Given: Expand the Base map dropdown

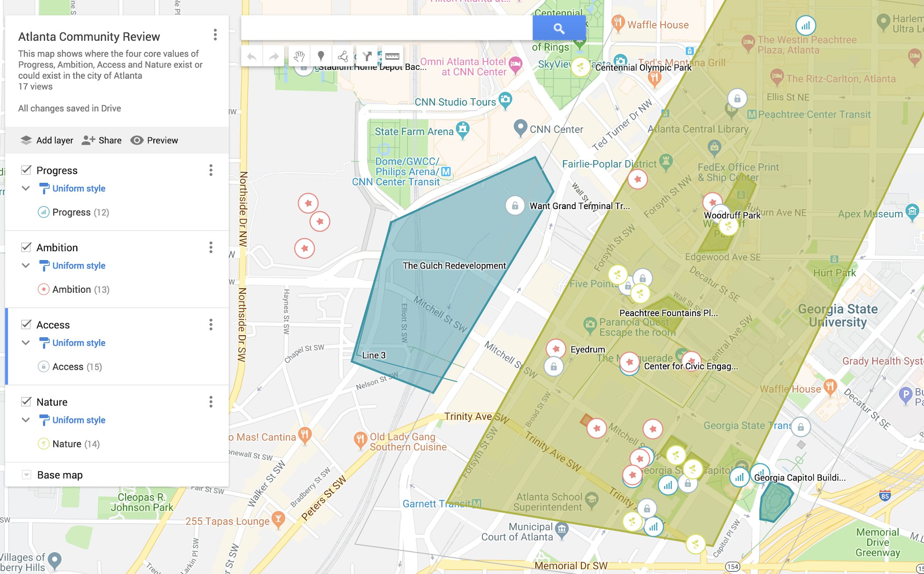Looking at the screenshot, I should (x=26, y=475).
